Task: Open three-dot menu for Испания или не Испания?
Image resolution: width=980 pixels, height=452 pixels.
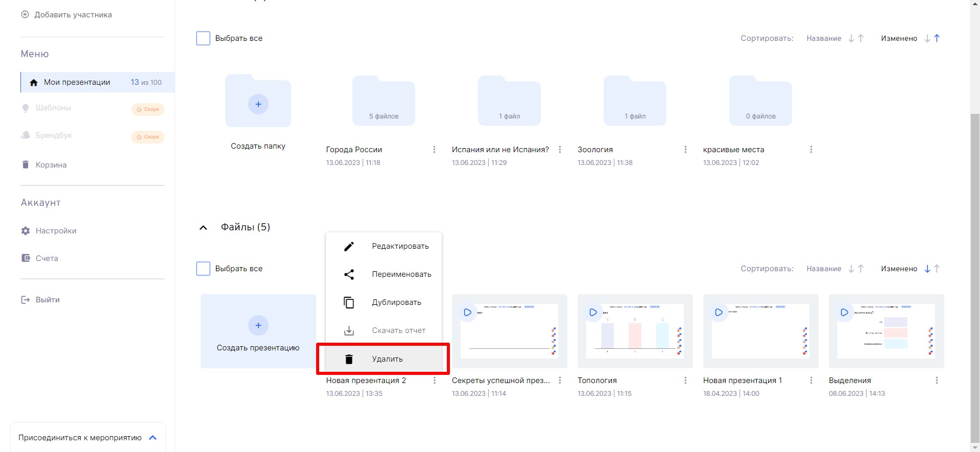Action: [x=560, y=150]
